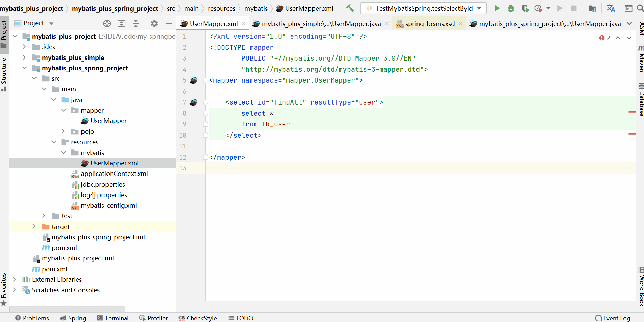Go to next highlighted error arrow
Screen dimensions: 644x322
[629, 38]
